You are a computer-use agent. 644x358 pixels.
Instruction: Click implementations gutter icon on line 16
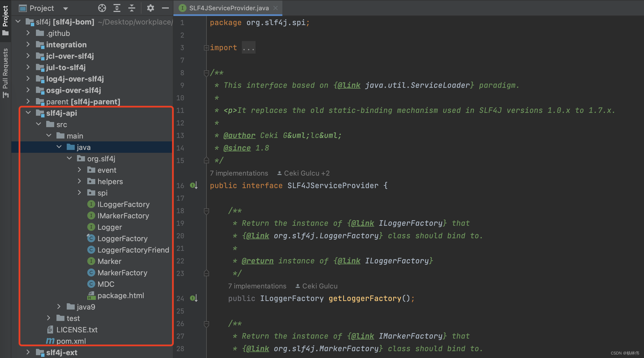point(194,186)
